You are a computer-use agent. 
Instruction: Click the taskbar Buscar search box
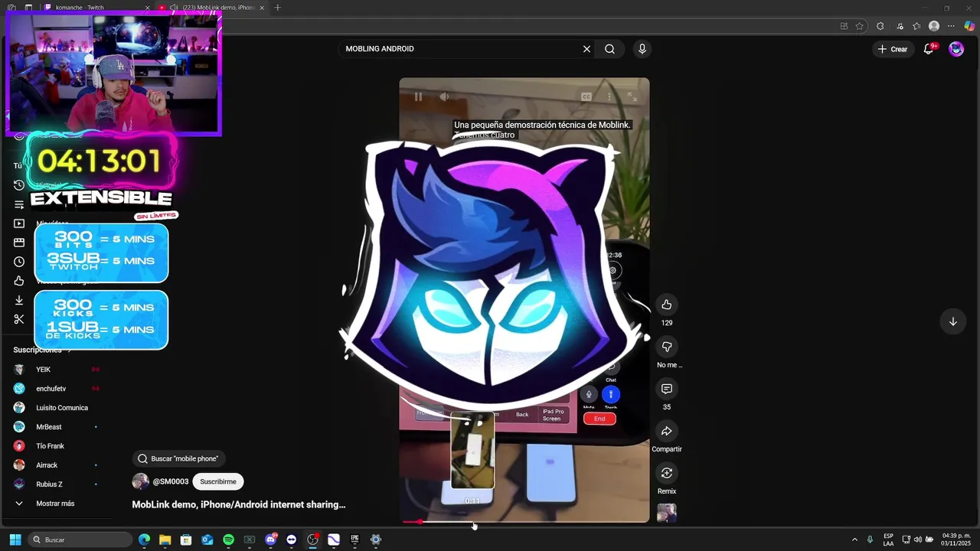(x=80, y=540)
